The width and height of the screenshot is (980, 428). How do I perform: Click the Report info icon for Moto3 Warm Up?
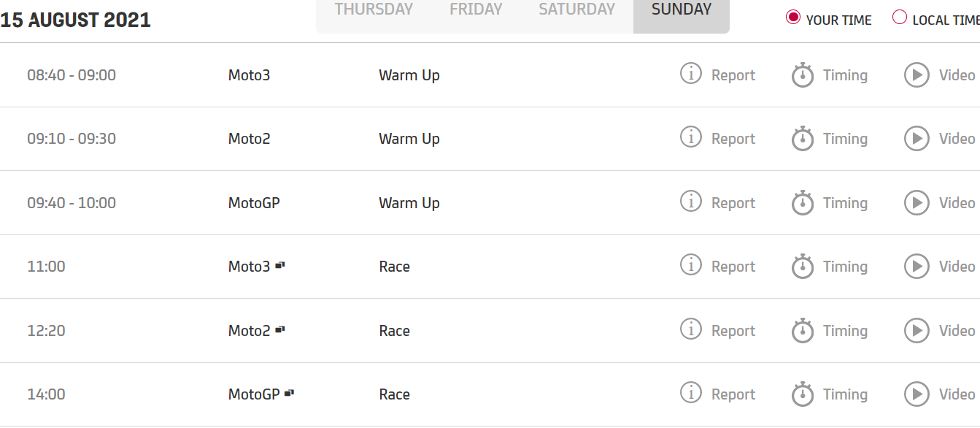click(690, 74)
